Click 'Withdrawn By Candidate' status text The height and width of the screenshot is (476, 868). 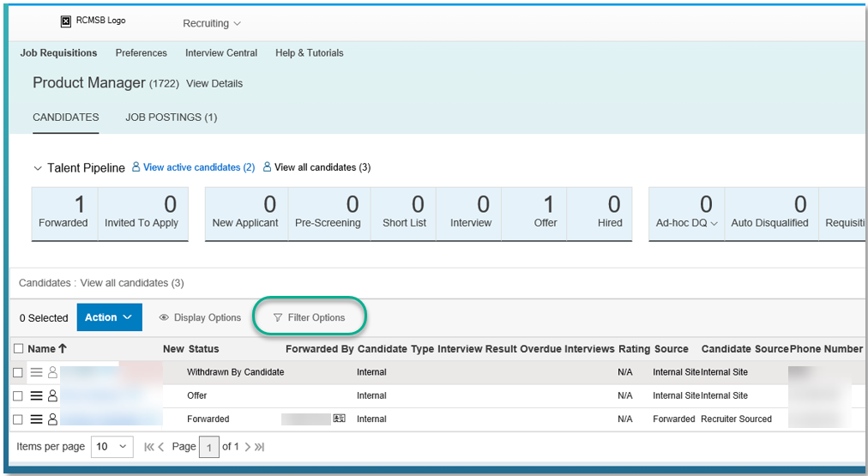235,372
